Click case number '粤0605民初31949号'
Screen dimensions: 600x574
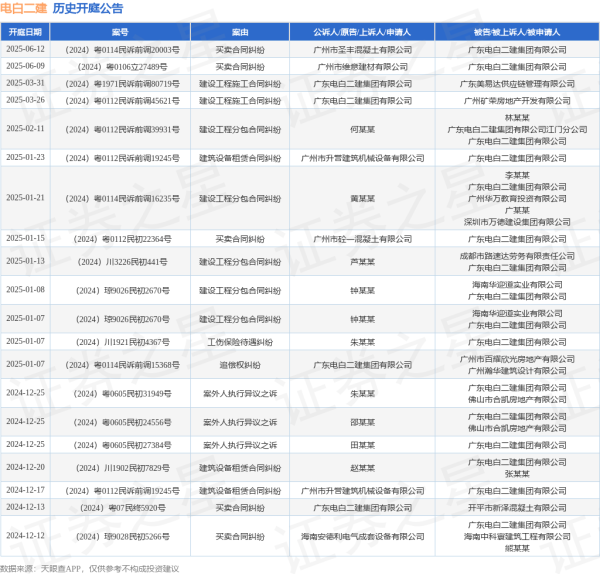tap(137, 394)
